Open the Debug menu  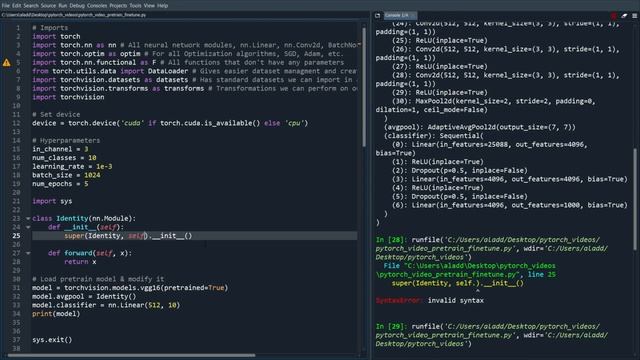coord(77,5)
